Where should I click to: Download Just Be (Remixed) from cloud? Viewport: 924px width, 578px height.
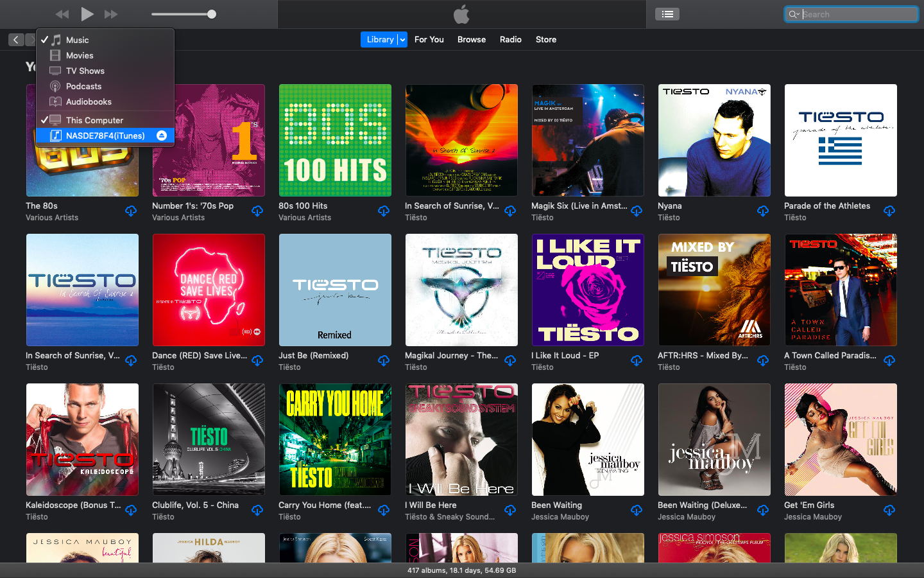tap(384, 360)
